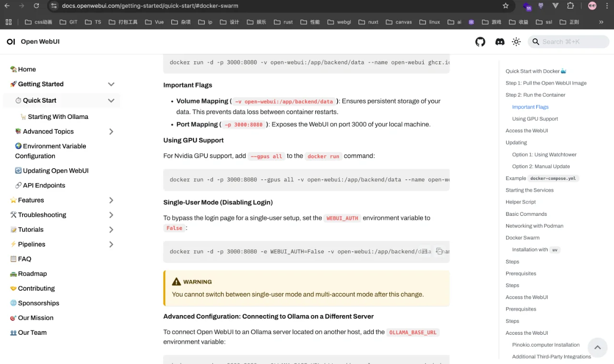Screen dimensions: 614x364
Task: Open the Vue bookmark folder
Action: pos(154,22)
